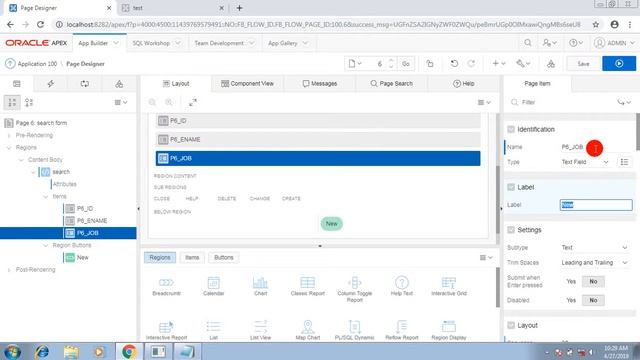Screen dimensions: 640x360
Task: Switch to Component View tab
Action: click(247, 84)
